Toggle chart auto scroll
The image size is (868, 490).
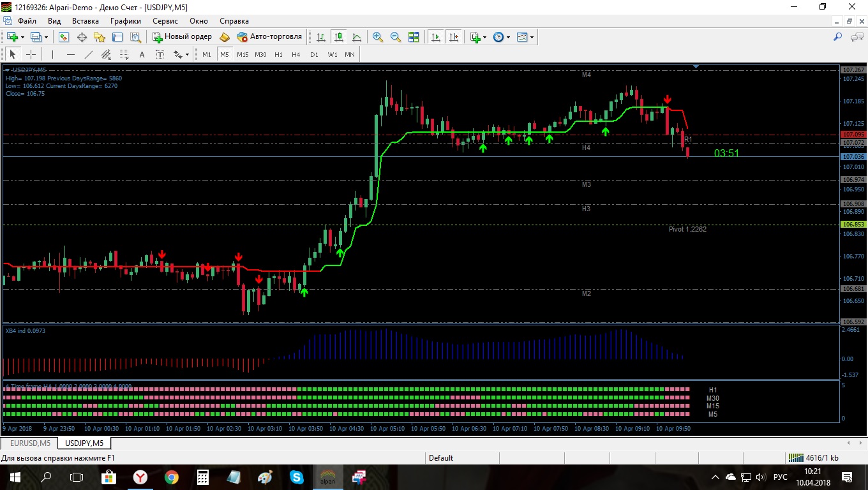437,37
